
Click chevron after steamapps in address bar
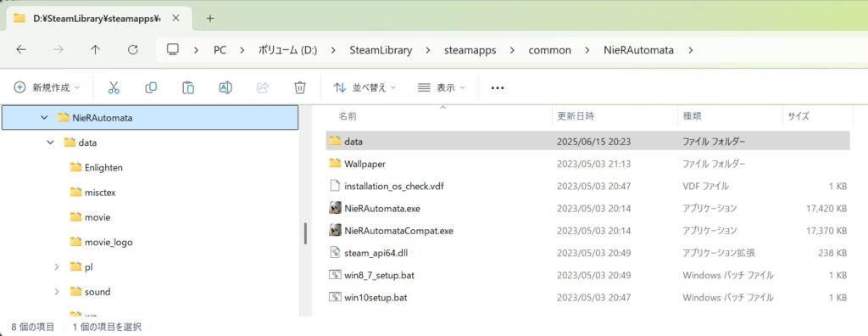pos(512,50)
